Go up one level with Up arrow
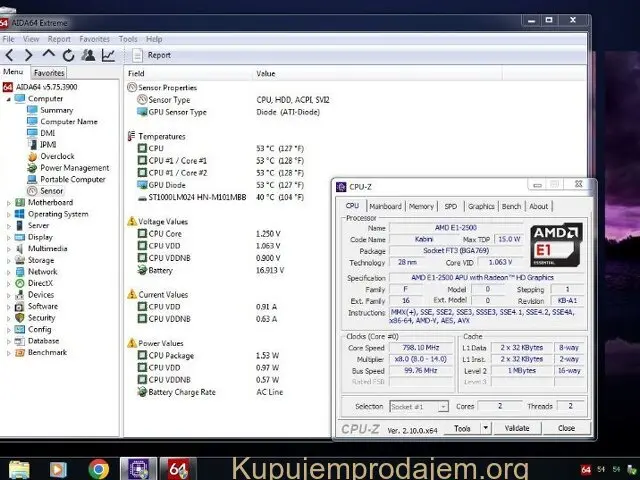Image resolution: width=640 pixels, height=480 pixels. click(x=48, y=55)
